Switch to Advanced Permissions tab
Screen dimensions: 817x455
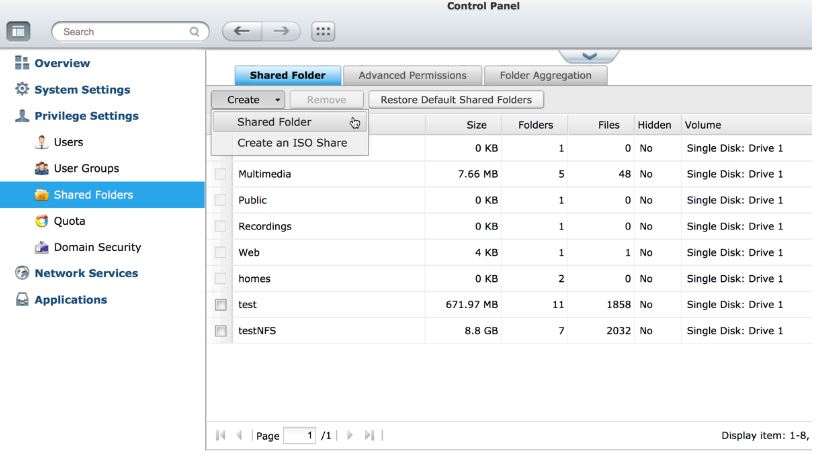pyautogui.click(x=412, y=75)
